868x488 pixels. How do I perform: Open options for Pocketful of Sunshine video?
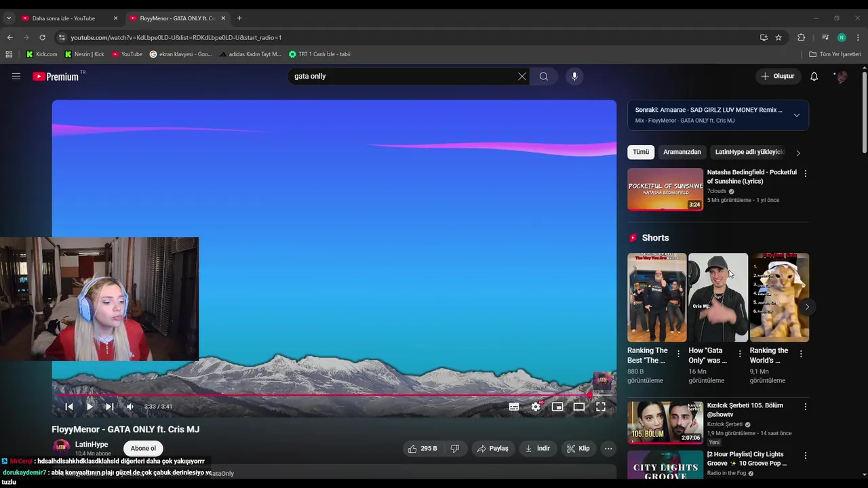tap(805, 174)
